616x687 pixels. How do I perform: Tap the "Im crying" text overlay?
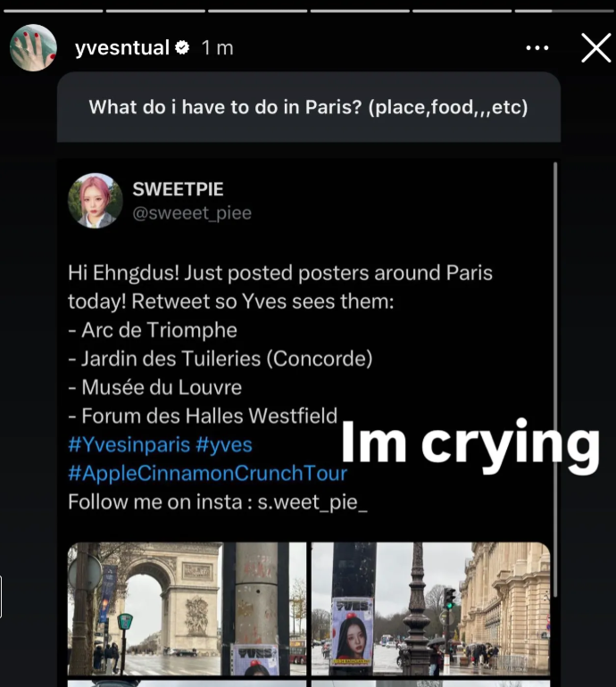click(x=470, y=443)
